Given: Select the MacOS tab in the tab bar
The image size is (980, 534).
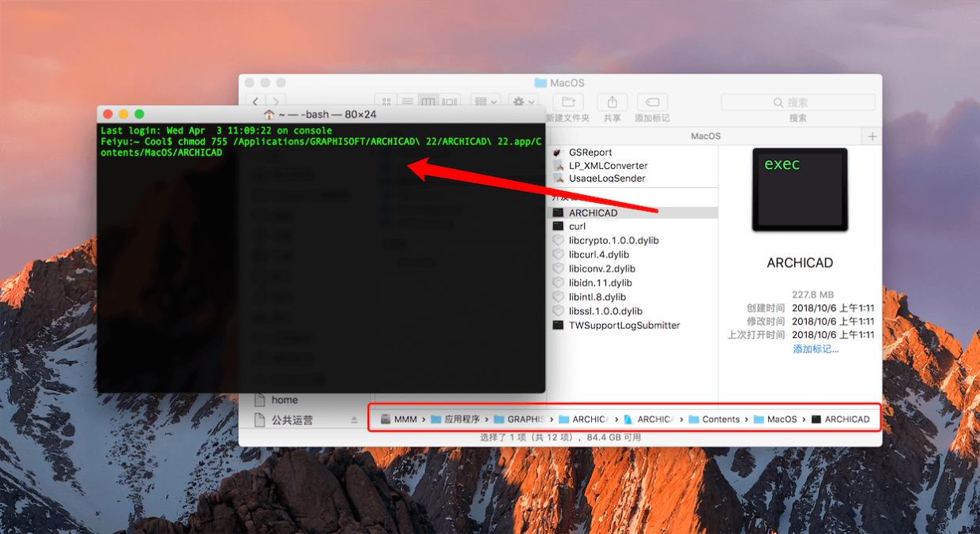Looking at the screenshot, I should coord(706,136).
